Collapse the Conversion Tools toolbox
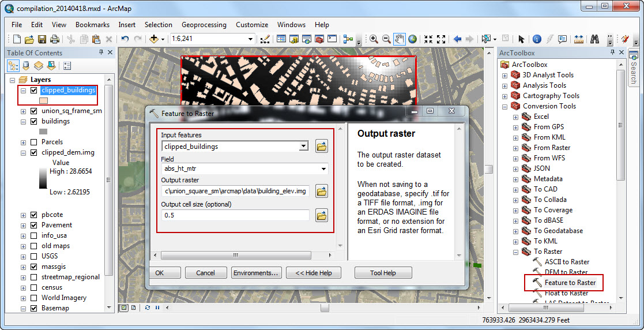 505,106
